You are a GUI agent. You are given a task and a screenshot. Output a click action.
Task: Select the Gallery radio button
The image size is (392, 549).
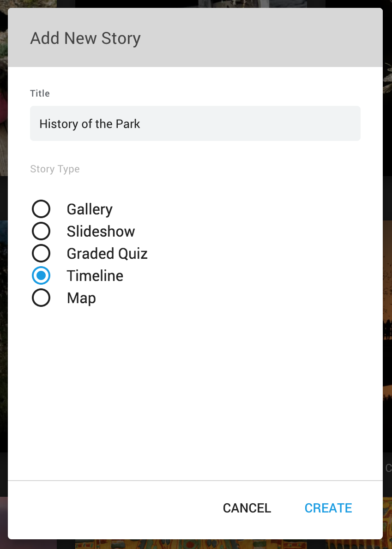click(x=41, y=209)
